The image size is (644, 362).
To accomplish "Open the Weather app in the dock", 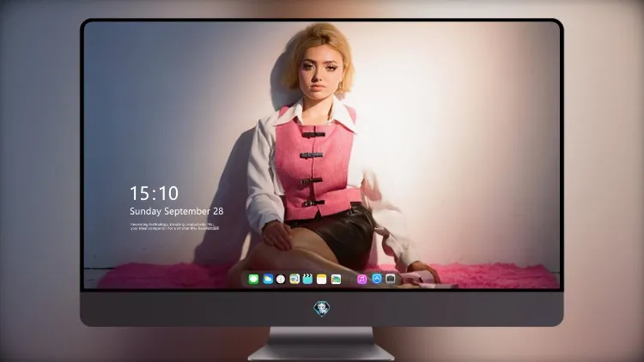I will coord(268,280).
